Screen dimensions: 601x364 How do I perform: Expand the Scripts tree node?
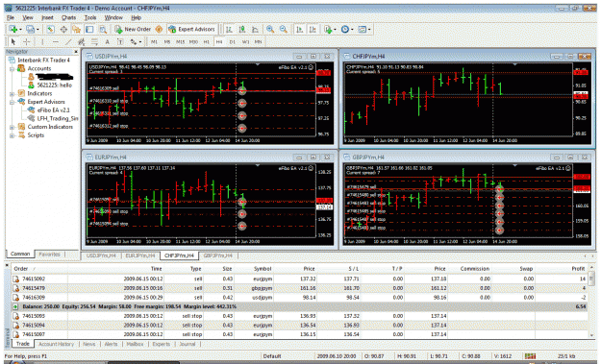12,135
